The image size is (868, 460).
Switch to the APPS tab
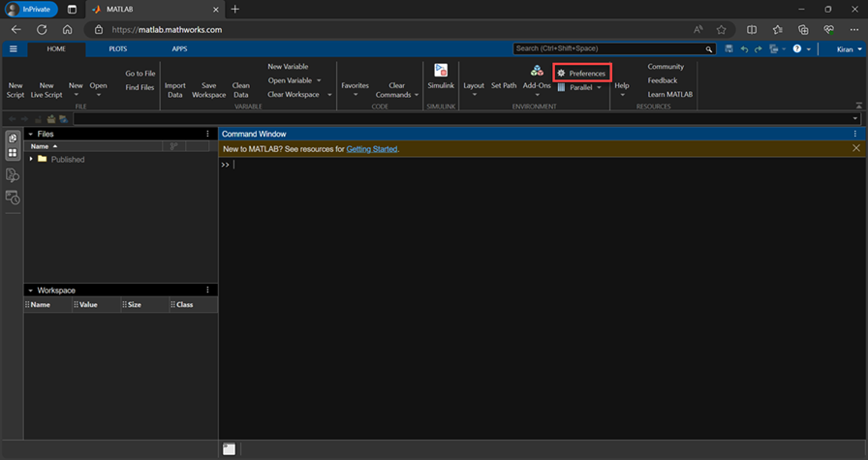(179, 48)
